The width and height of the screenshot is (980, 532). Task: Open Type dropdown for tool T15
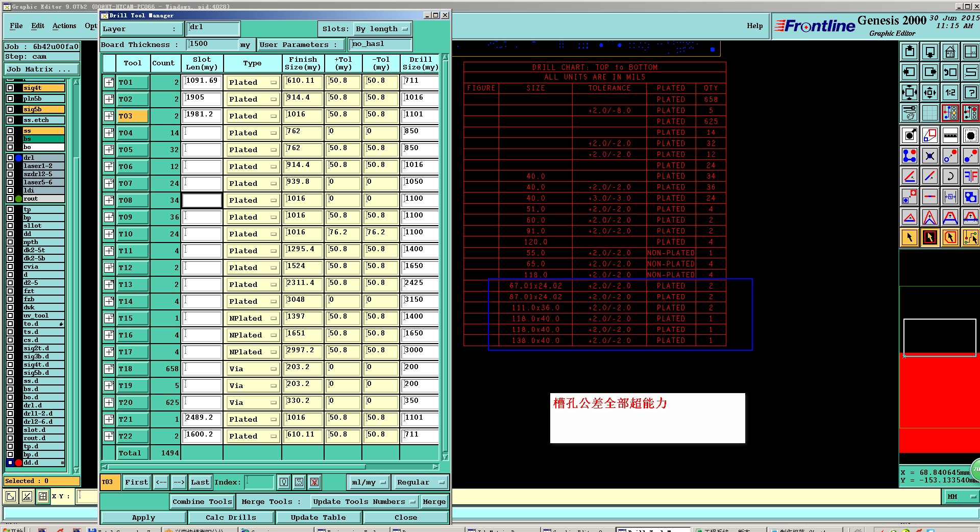[252, 318]
